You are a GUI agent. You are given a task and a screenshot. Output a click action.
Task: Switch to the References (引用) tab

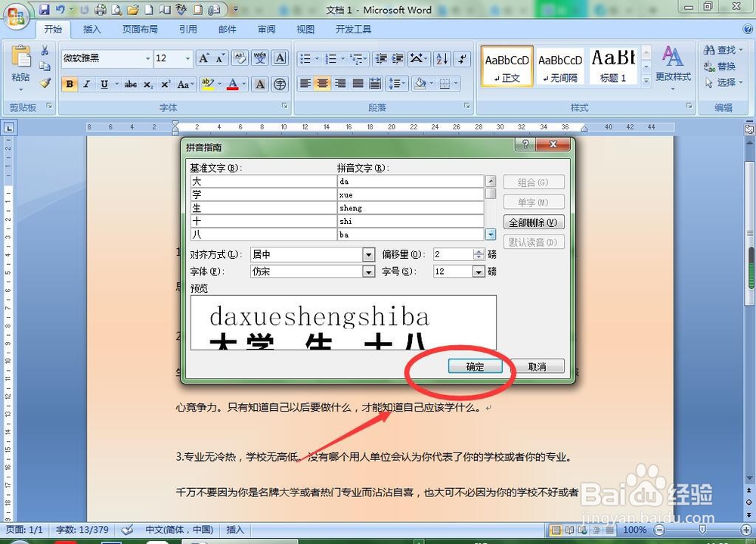(188, 30)
